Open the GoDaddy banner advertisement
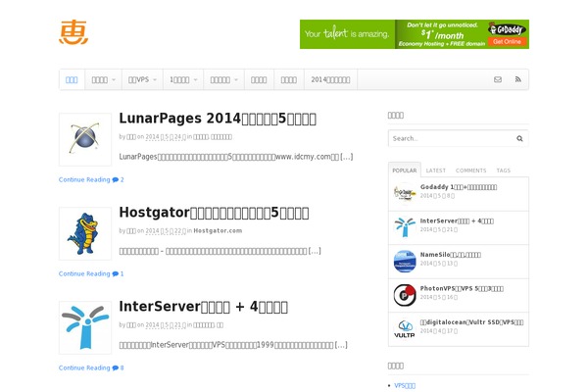Image resolution: width=588 pixels, height=392 pixels. tap(415, 34)
